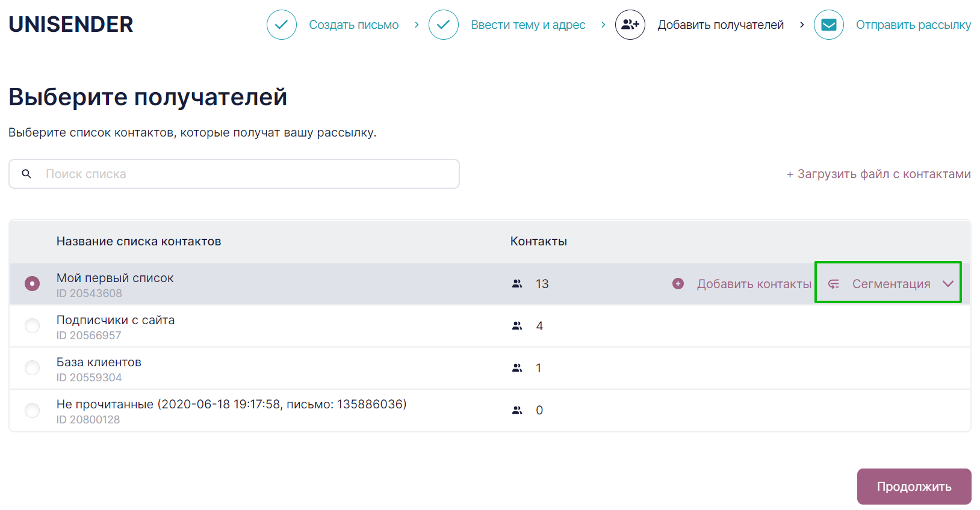
Task: Select the Не прочитанные list radio button
Action: [32, 410]
